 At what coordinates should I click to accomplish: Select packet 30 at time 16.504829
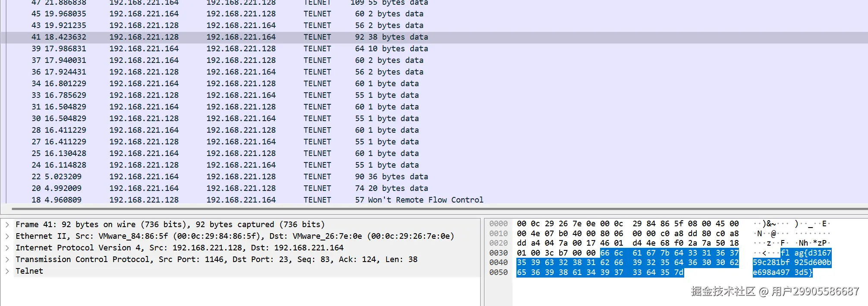point(434,119)
